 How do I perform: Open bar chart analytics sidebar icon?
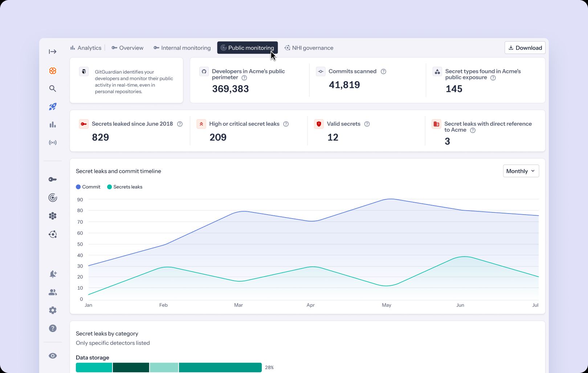click(53, 125)
